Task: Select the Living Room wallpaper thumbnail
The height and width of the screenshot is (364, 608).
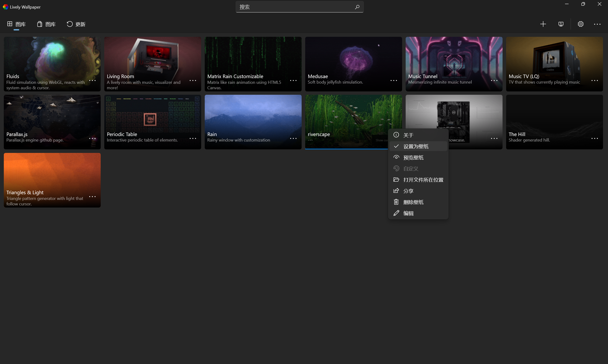Action: tap(152, 64)
